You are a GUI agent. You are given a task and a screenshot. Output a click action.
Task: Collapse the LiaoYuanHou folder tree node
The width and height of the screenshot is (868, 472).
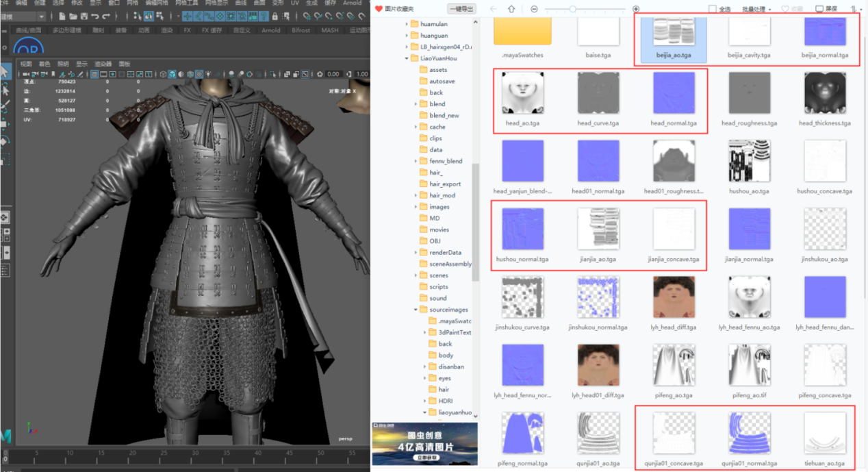click(x=407, y=59)
